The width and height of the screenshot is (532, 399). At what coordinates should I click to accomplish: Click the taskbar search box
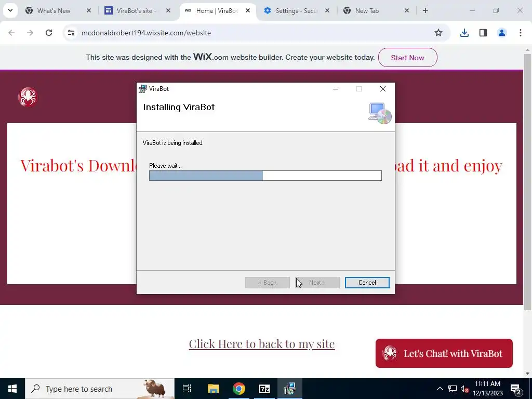[100, 389]
